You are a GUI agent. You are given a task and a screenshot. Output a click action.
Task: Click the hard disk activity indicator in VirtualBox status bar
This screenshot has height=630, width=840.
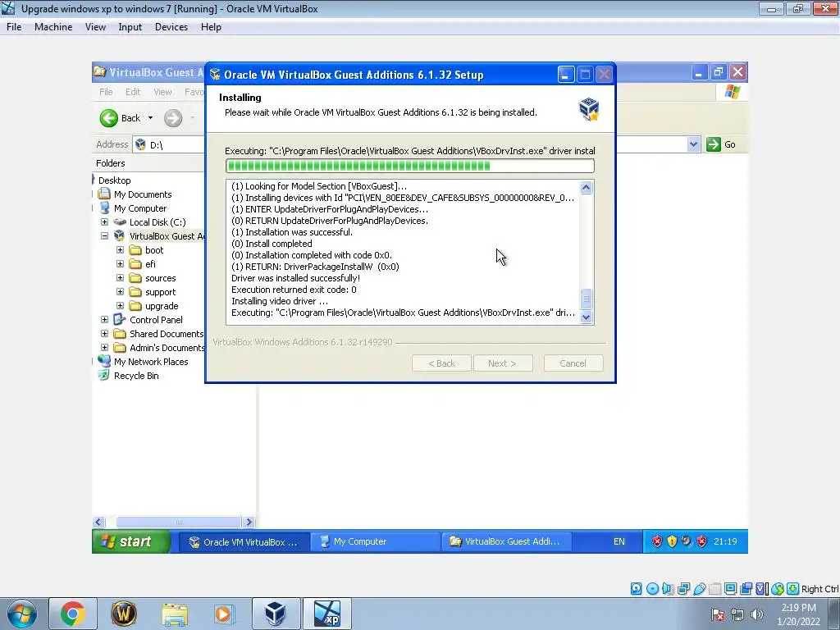coord(636,589)
